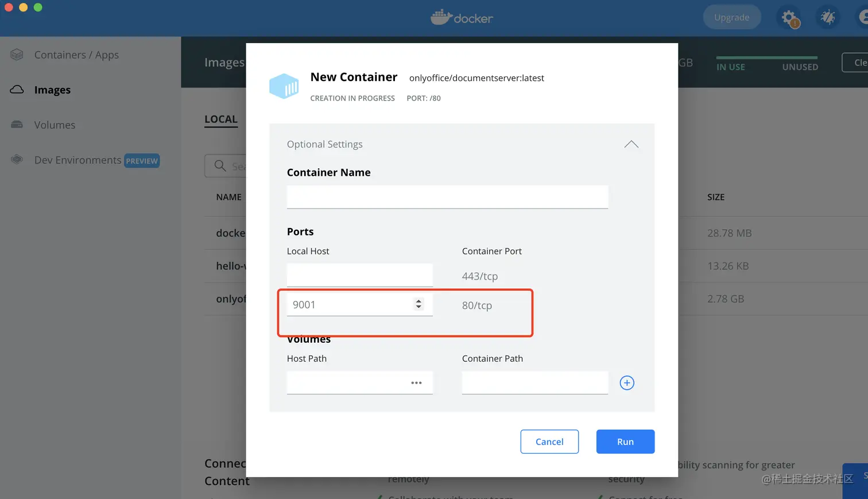
Task: Add a volume with the plus icon
Action: point(627,383)
